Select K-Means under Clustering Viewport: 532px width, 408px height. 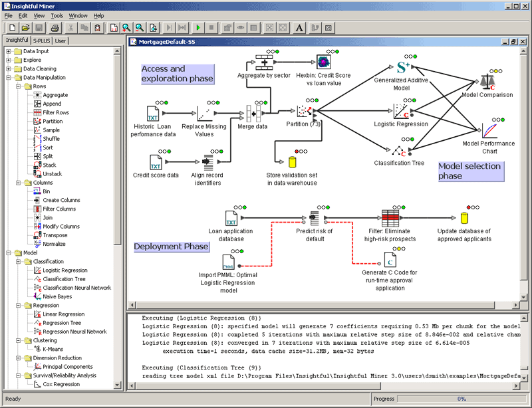[53, 349]
